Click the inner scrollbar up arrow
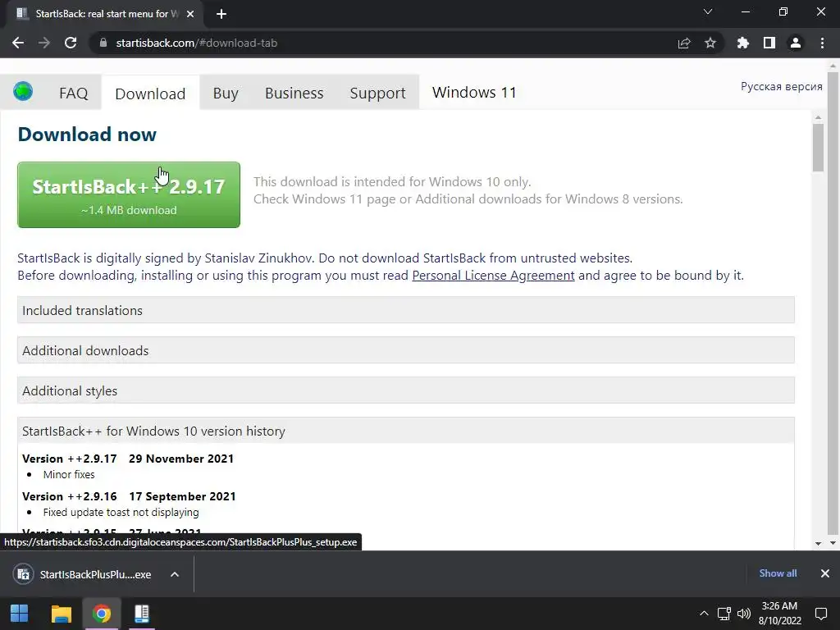This screenshot has height=630, width=840. pyautogui.click(x=818, y=116)
